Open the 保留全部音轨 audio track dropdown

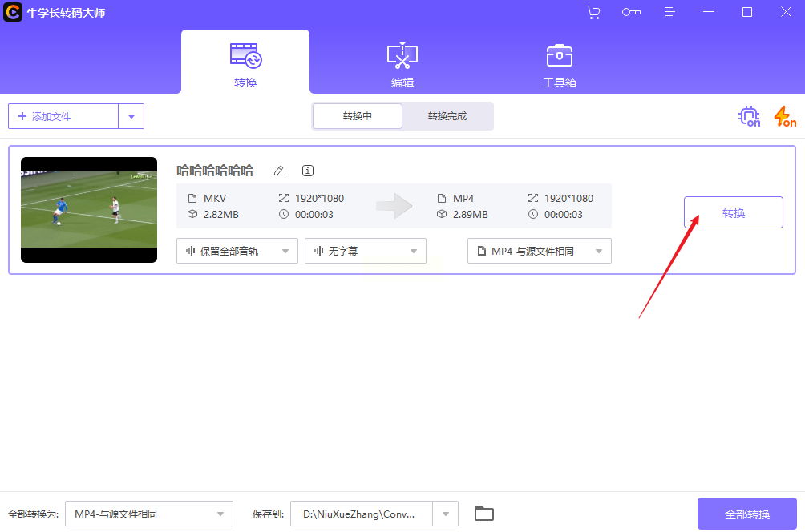click(x=237, y=251)
